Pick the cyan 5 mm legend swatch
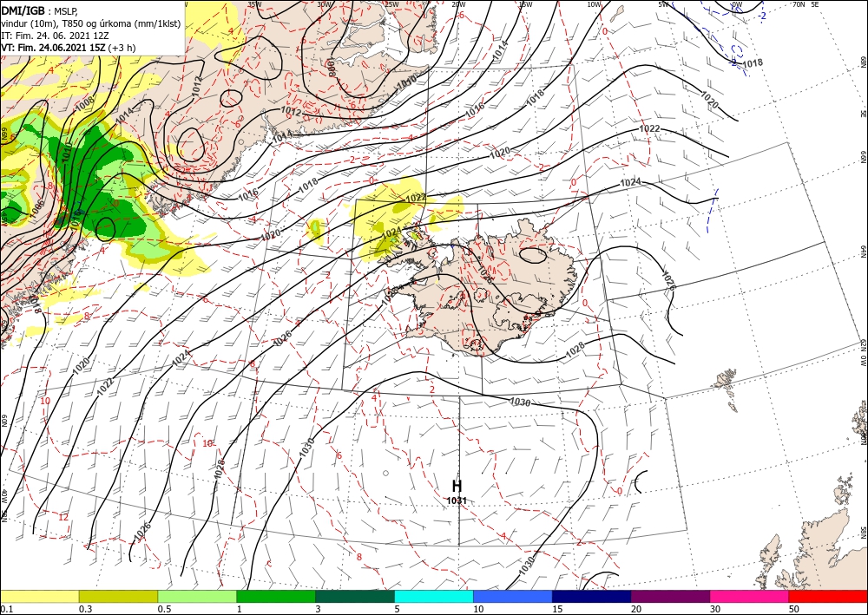This screenshot has height=615, width=868. click(434, 596)
